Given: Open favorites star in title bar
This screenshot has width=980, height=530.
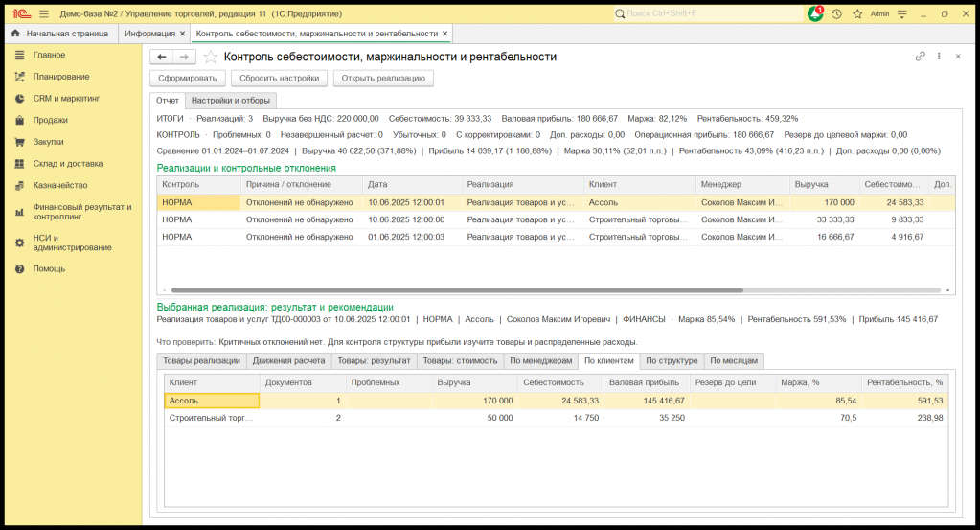Looking at the screenshot, I should pos(857,13).
